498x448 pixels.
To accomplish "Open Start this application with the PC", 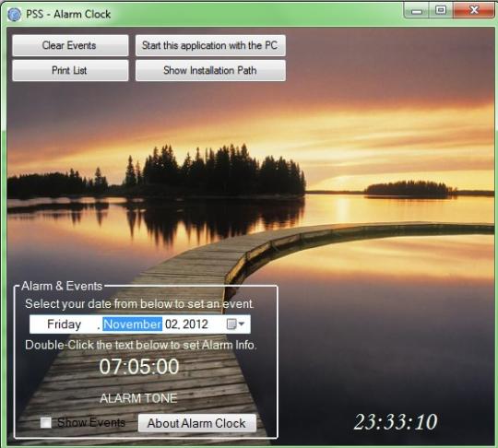I will coord(210,45).
